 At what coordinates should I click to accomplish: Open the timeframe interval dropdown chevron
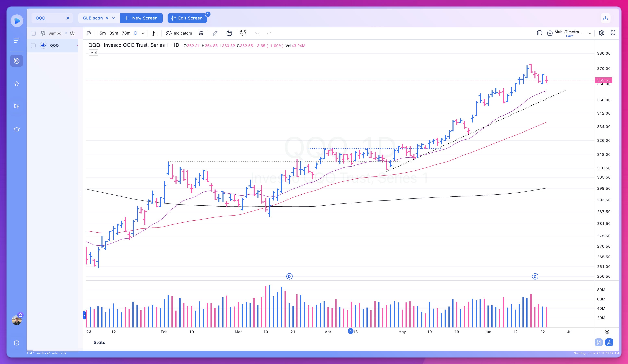click(143, 33)
